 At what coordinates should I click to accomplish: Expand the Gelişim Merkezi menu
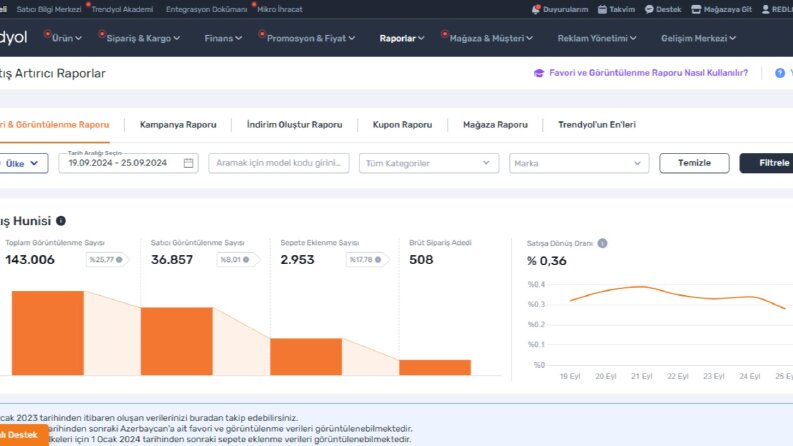(698, 38)
